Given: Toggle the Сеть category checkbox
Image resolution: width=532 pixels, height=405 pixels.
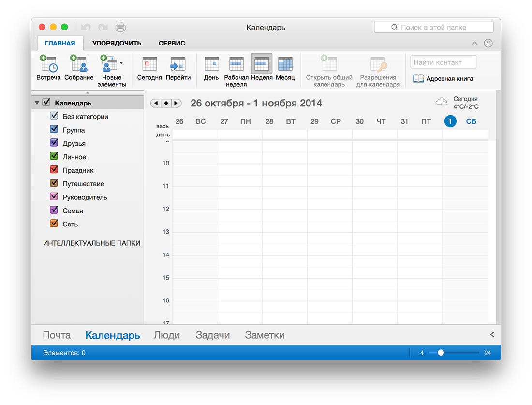Looking at the screenshot, I should (54, 224).
